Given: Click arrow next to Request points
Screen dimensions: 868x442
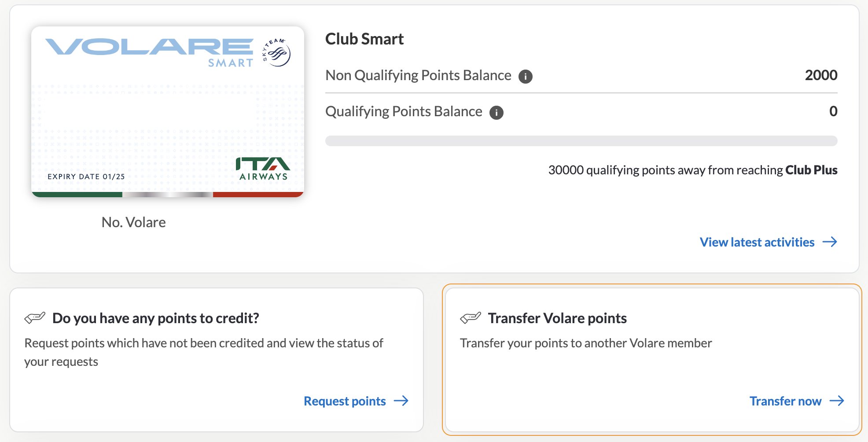Looking at the screenshot, I should (401, 401).
